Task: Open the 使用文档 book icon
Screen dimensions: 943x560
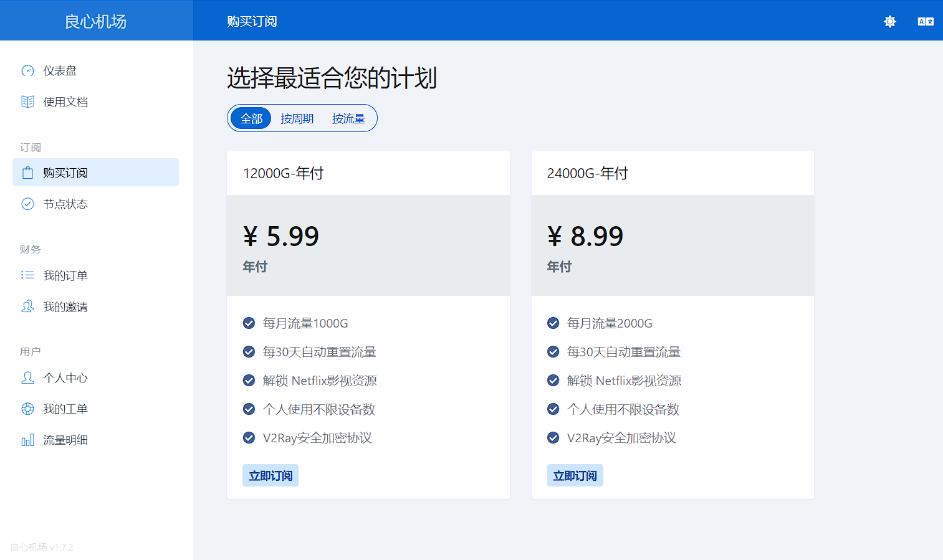Action: 27,102
